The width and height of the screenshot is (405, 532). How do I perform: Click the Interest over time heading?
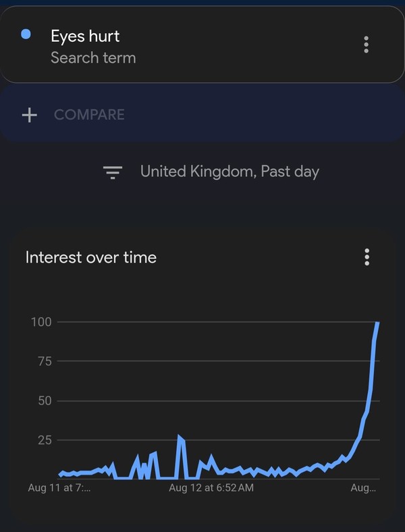(x=91, y=257)
